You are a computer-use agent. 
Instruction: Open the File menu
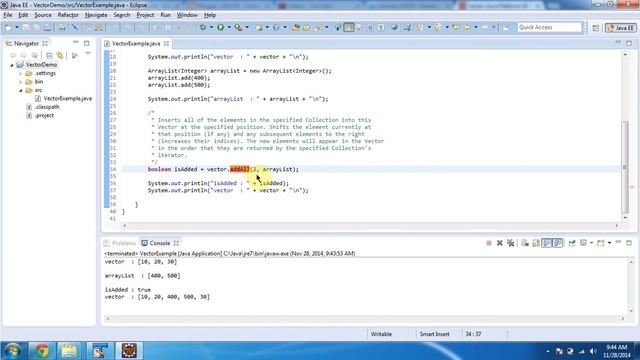(8, 15)
